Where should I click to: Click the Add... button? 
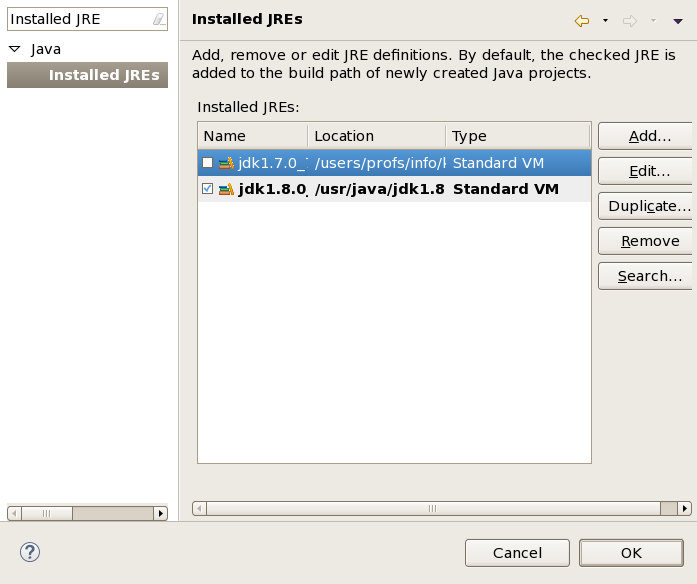(x=645, y=136)
